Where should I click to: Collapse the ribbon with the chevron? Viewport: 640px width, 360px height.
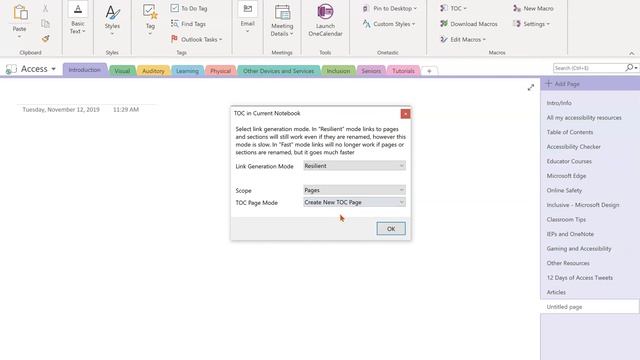631,53
